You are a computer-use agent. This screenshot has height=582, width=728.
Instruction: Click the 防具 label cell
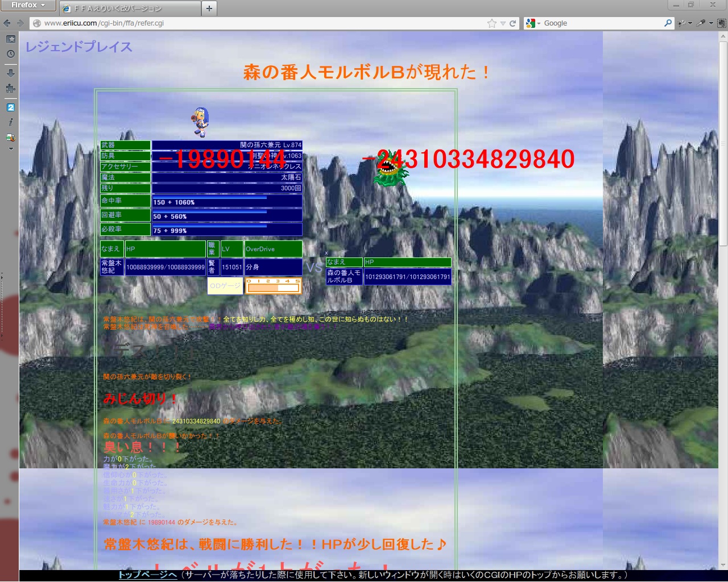coord(125,156)
